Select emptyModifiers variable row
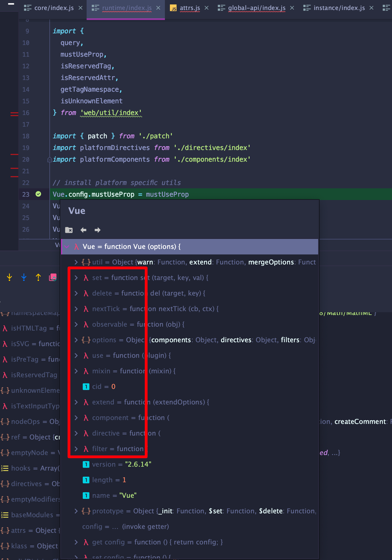Viewport: 392px width, 560px height. tap(30, 499)
